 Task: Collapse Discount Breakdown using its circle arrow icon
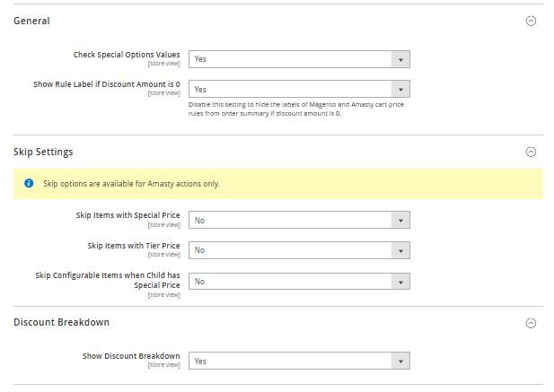point(531,323)
